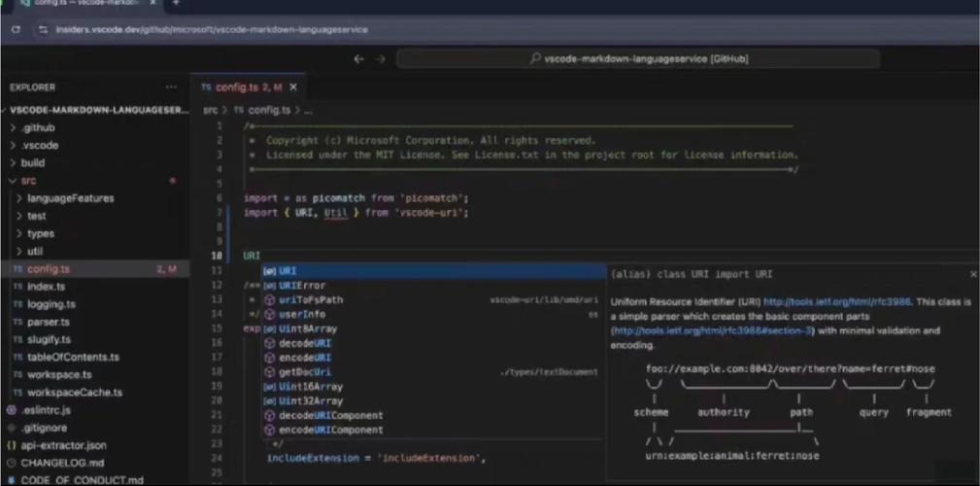Open workspace.ts file

pos(95,374)
